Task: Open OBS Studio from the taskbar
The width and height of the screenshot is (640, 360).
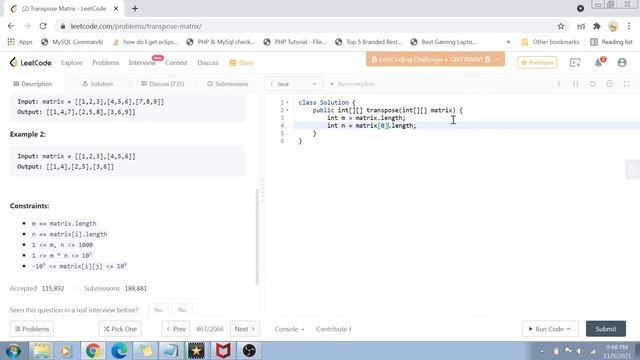Action: 249,351
